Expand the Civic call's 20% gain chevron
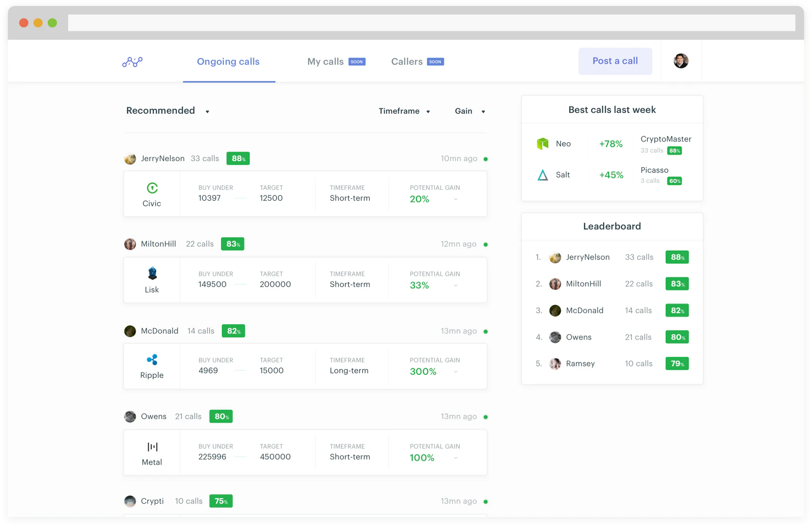Viewport: 812px width, 527px height. tap(456, 199)
